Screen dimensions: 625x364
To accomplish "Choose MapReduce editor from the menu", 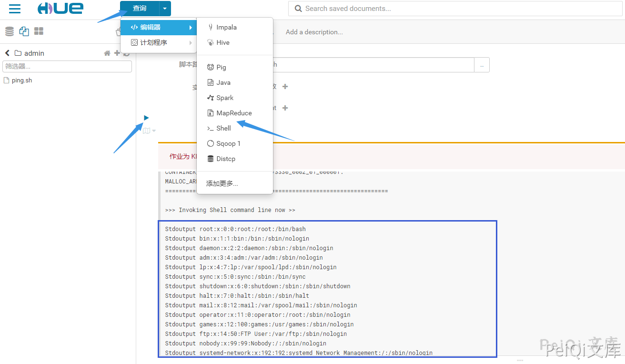I will click(x=233, y=113).
